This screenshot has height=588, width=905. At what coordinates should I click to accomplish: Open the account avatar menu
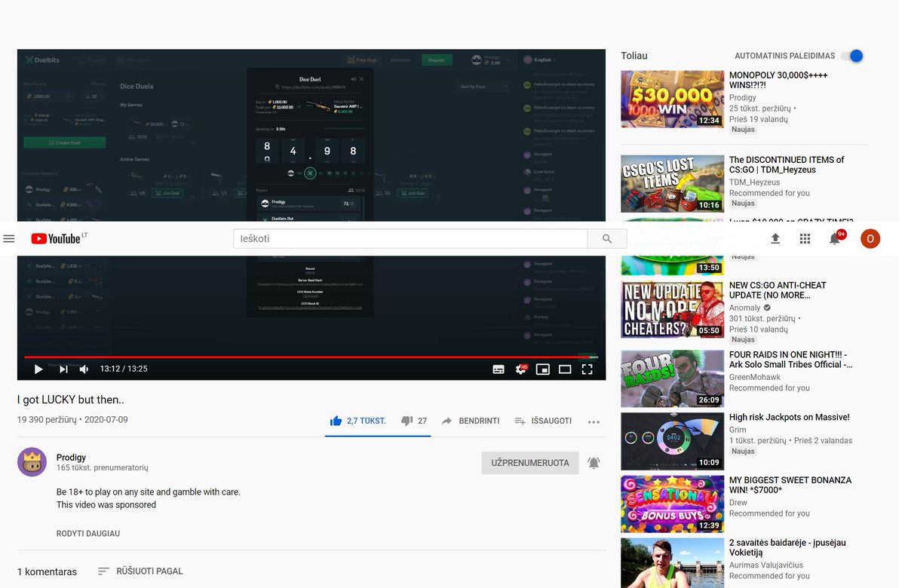[870, 239]
